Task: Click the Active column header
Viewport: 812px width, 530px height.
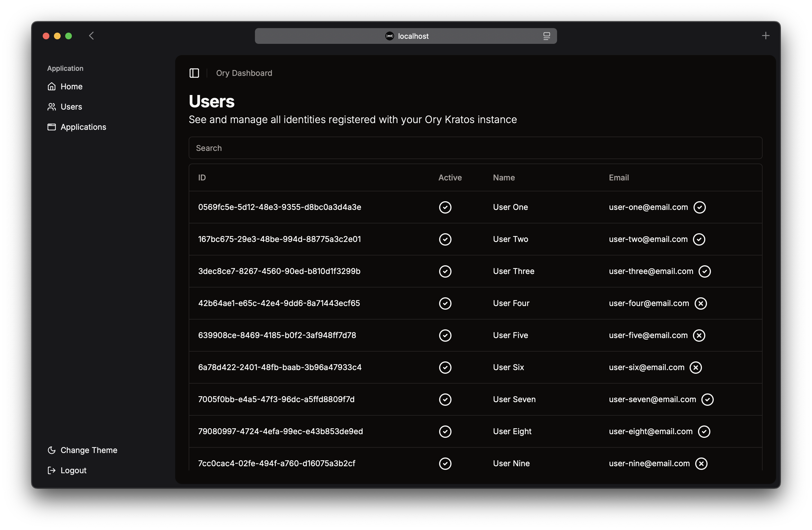Action: [x=450, y=178]
